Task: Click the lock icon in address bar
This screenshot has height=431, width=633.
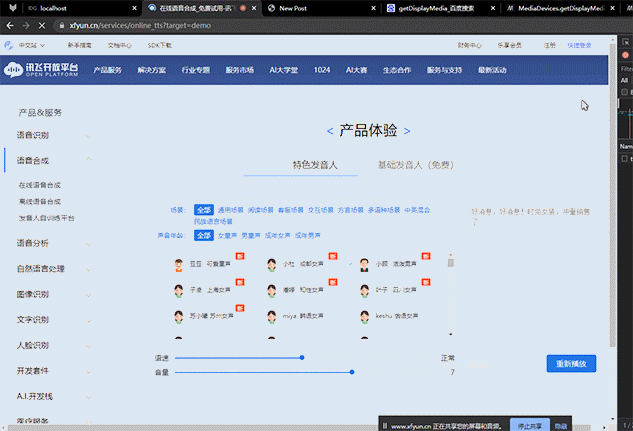Action: pos(62,25)
